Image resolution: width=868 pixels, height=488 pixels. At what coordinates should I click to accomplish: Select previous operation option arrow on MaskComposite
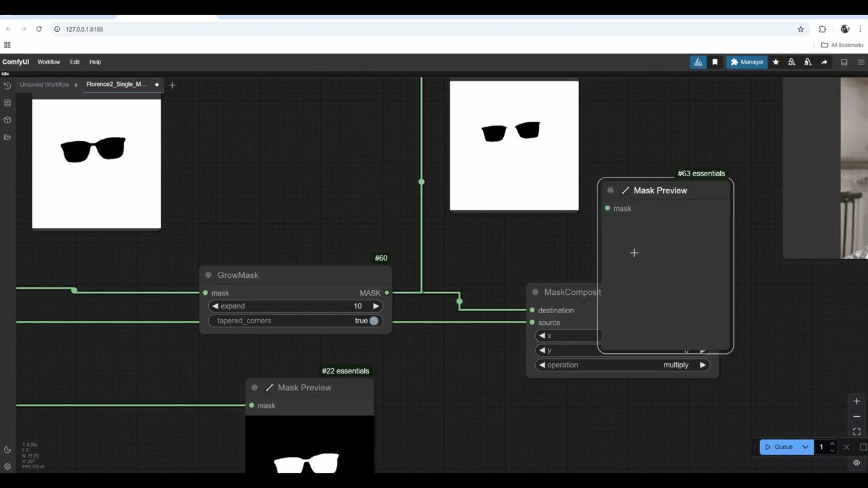point(542,365)
